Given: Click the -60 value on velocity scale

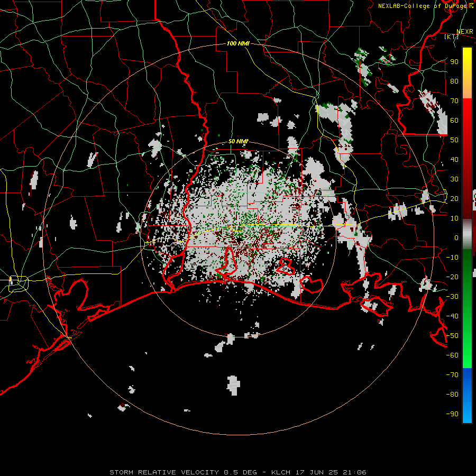Looking at the screenshot, I should click(452, 355).
